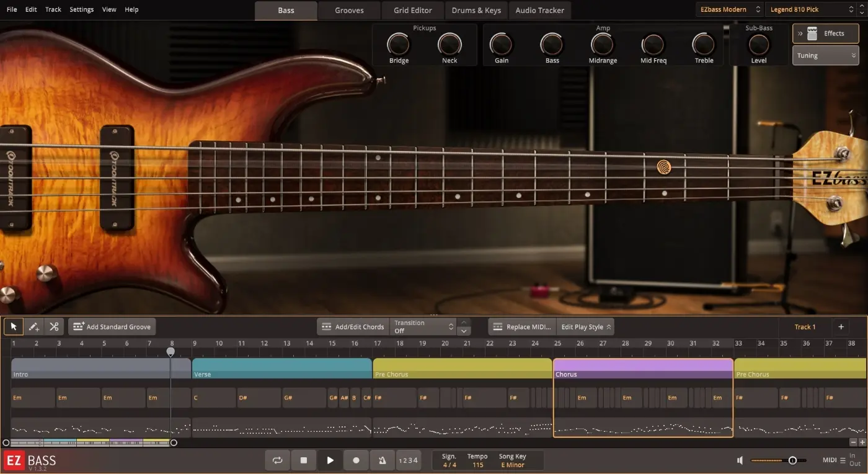
Task: Add a new track with plus button
Action: (841, 326)
